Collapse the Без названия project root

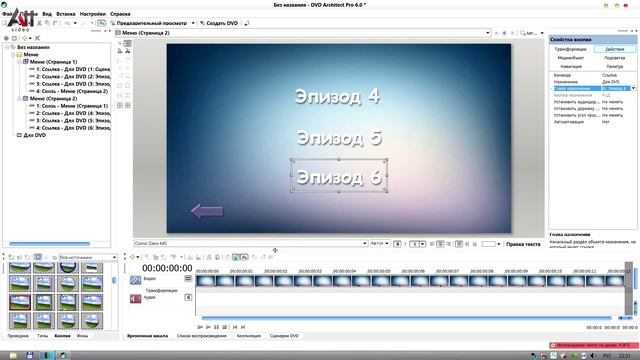[x=7, y=47]
